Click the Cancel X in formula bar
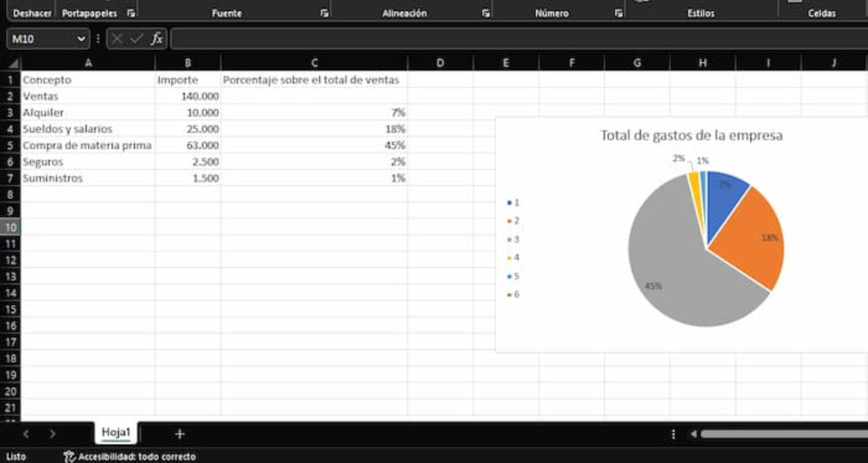This screenshot has height=463, width=868. (x=117, y=39)
